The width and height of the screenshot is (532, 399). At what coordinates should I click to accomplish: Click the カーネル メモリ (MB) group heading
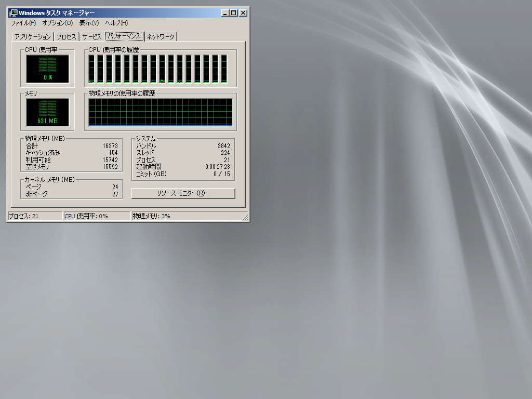click(49, 179)
